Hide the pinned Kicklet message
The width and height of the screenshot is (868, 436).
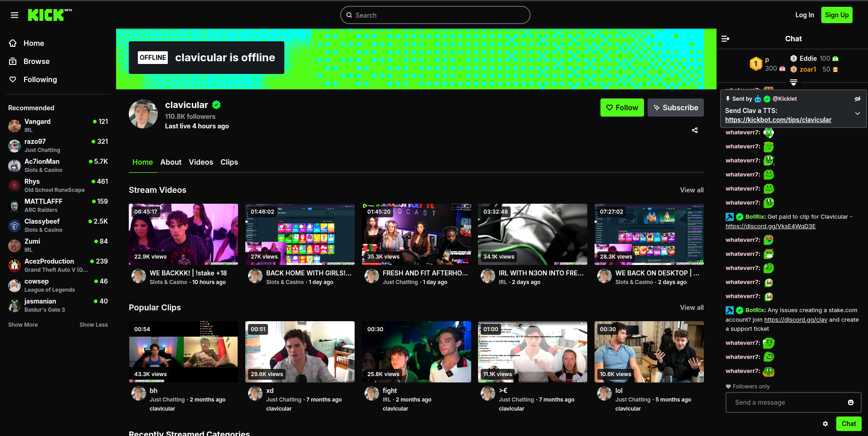[x=857, y=99]
